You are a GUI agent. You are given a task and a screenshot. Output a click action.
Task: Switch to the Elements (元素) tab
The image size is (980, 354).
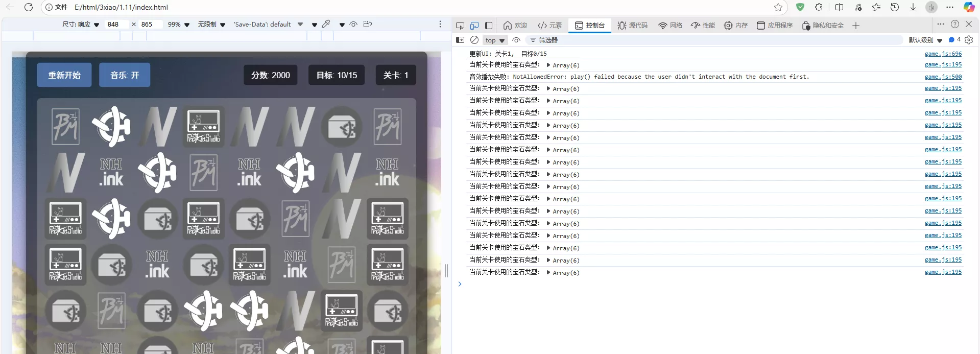(549, 26)
